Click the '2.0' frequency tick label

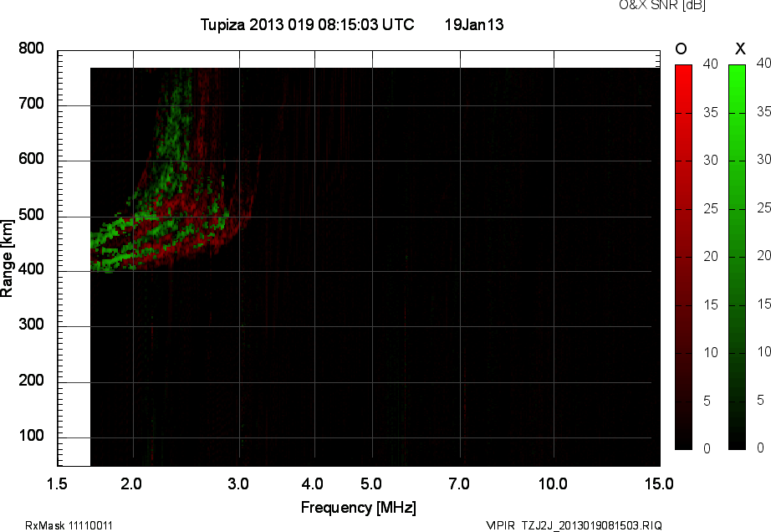point(131,483)
